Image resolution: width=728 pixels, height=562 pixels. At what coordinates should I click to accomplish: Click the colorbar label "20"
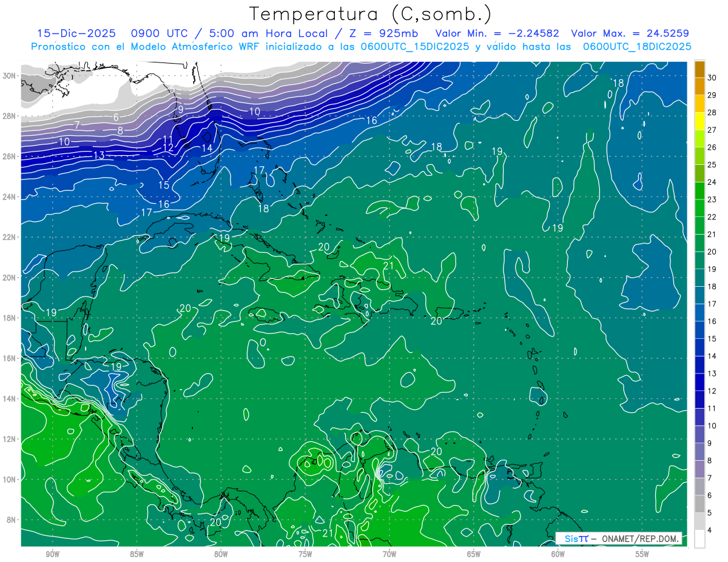pyautogui.click(x=713, y=252)
